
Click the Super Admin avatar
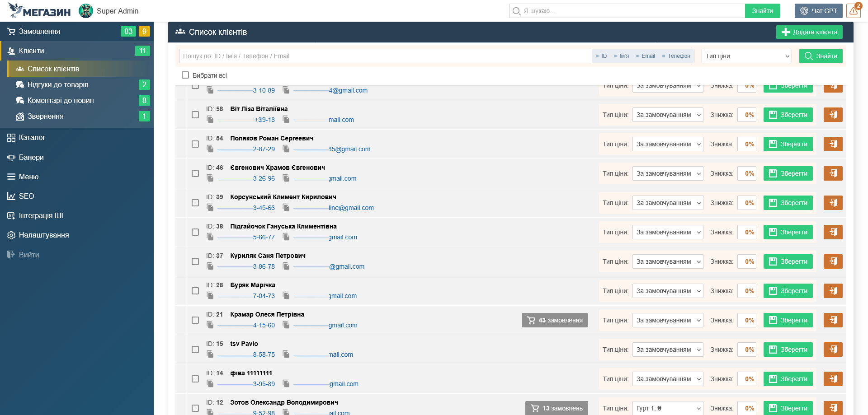(86, 11)
